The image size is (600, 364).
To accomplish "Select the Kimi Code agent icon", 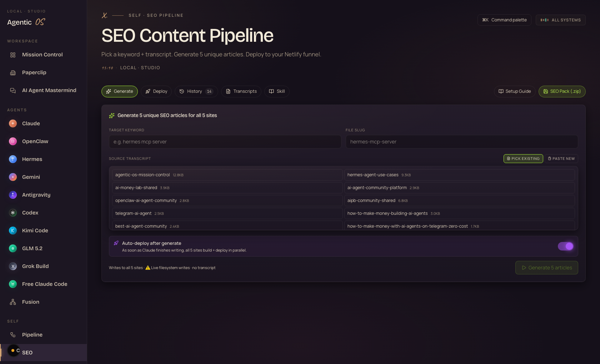I will tap(13, 231).
